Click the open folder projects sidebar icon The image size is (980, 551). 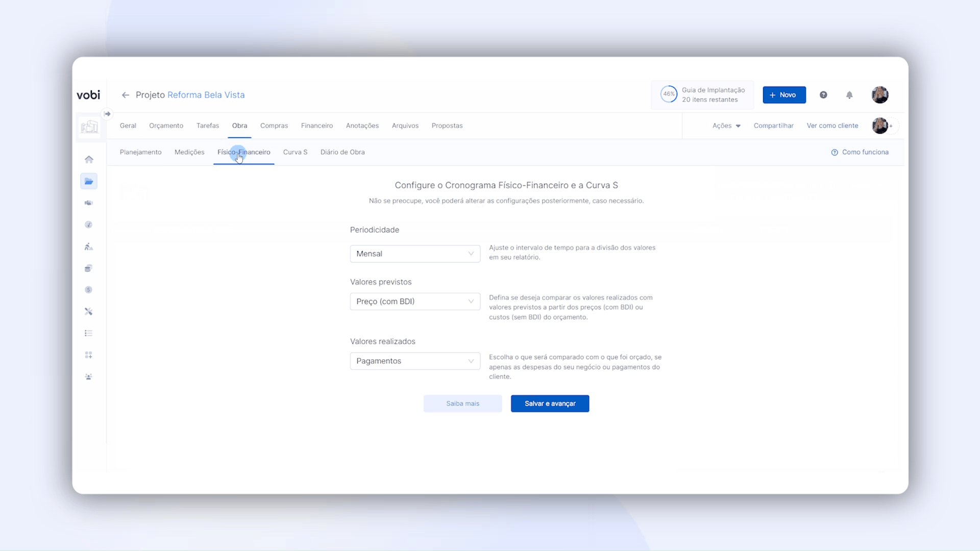[x=89, y=181]
